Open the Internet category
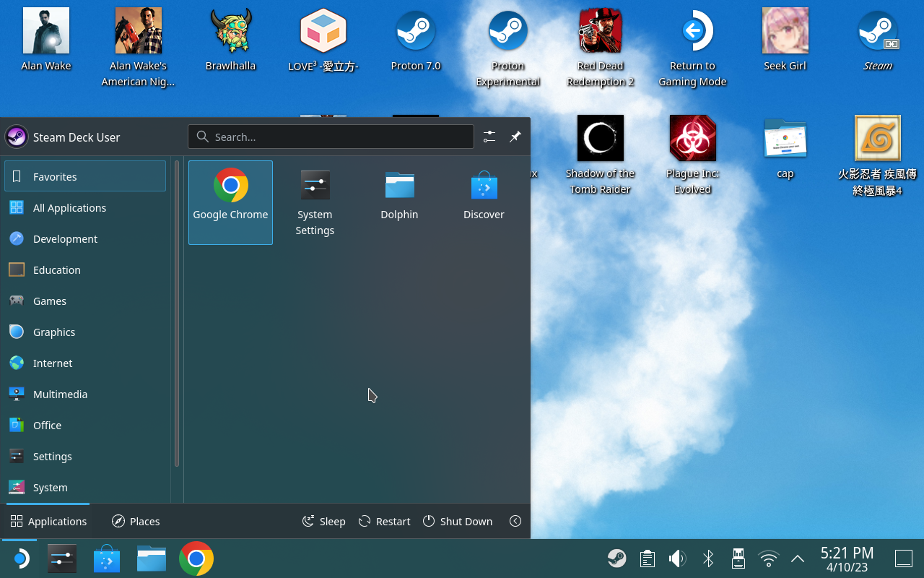 pyautogui.click(x=85, y=363)
